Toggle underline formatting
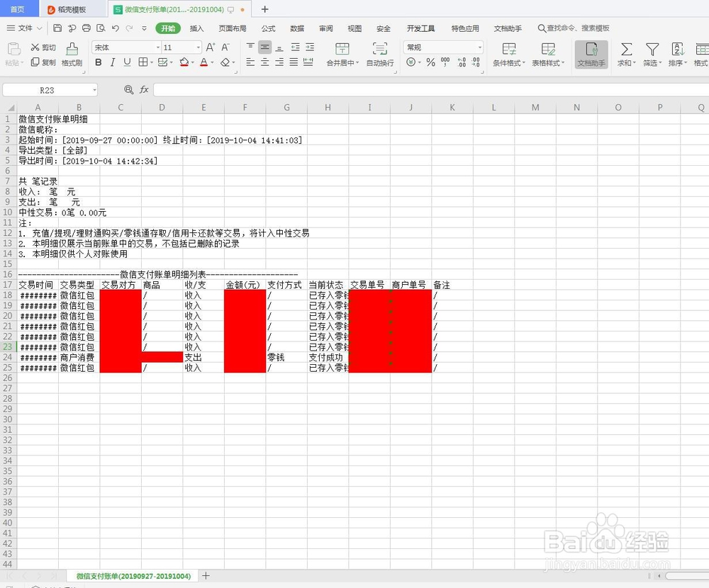 point(127,62)
